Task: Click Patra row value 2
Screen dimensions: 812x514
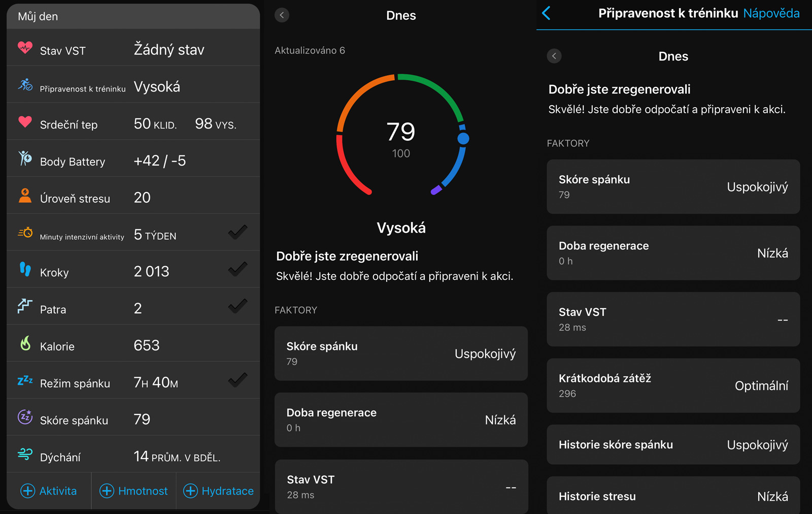Action: [138, 308]
